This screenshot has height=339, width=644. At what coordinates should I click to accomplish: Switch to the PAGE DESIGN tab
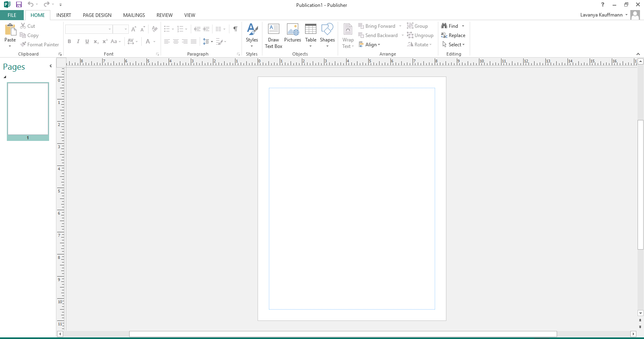pos(97,15)
